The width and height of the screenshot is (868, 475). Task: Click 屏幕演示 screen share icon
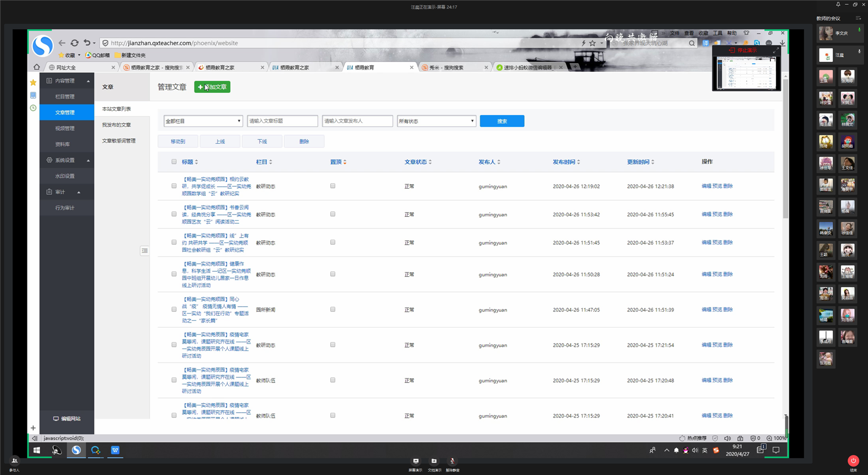416,461
